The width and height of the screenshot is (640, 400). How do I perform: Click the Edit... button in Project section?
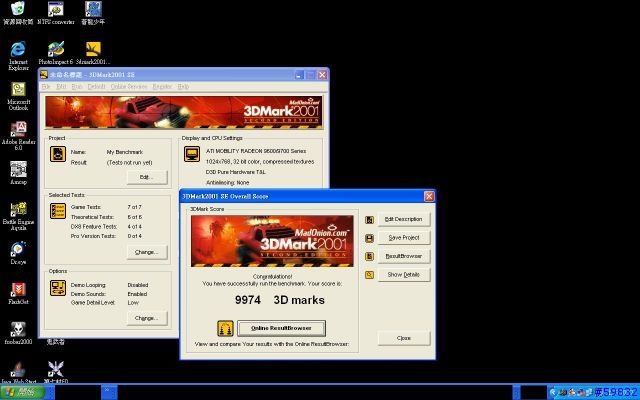click(x=147, y=178)
